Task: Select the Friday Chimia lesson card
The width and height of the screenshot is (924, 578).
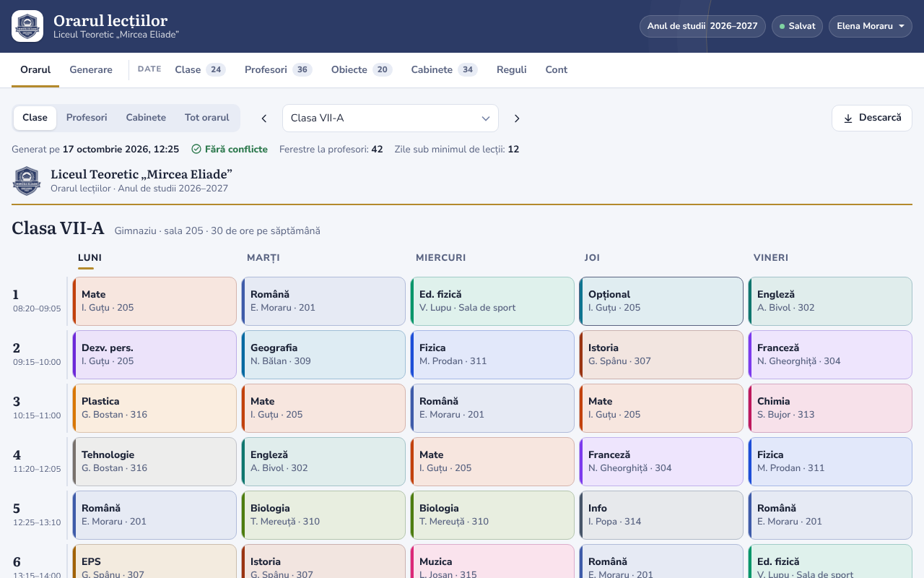Action: coord(830,408)
